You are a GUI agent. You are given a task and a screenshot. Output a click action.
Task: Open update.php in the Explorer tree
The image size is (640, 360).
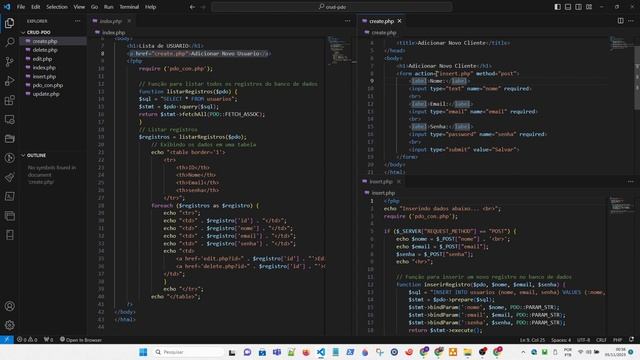46,94
